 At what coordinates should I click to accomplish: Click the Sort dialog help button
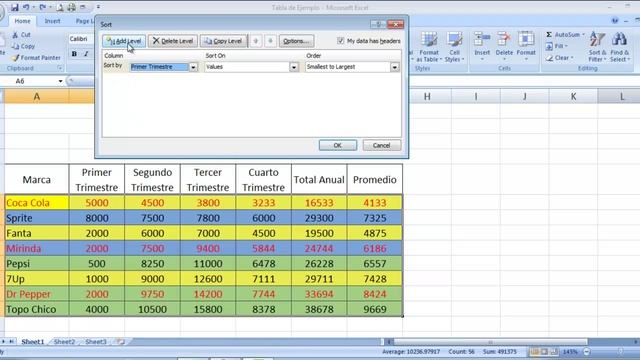coord(378,24)
